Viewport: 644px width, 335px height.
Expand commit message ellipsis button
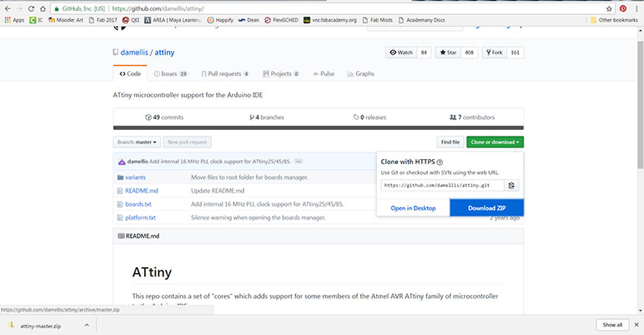click(299, 162)
